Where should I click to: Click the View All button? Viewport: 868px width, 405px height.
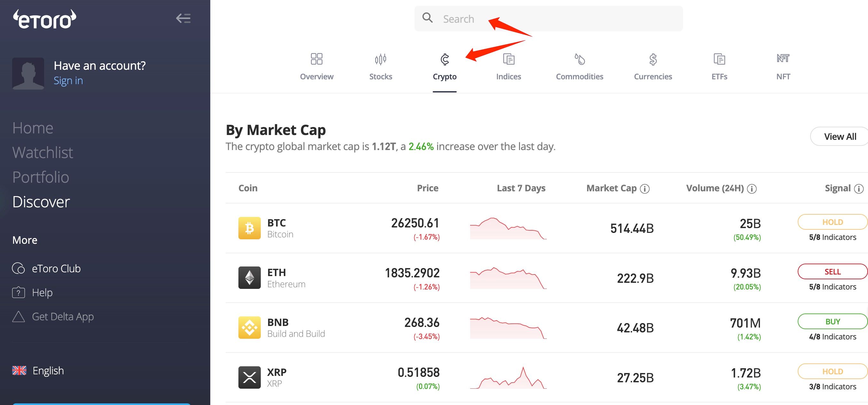[840, 136]
